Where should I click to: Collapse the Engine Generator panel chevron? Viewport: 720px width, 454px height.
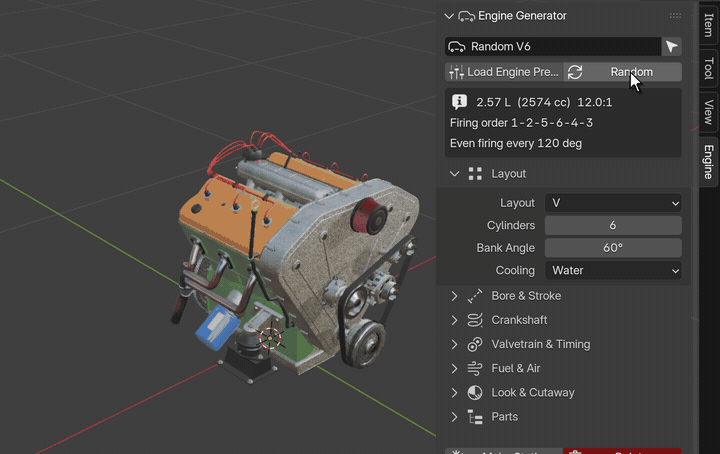coord(449,16)
